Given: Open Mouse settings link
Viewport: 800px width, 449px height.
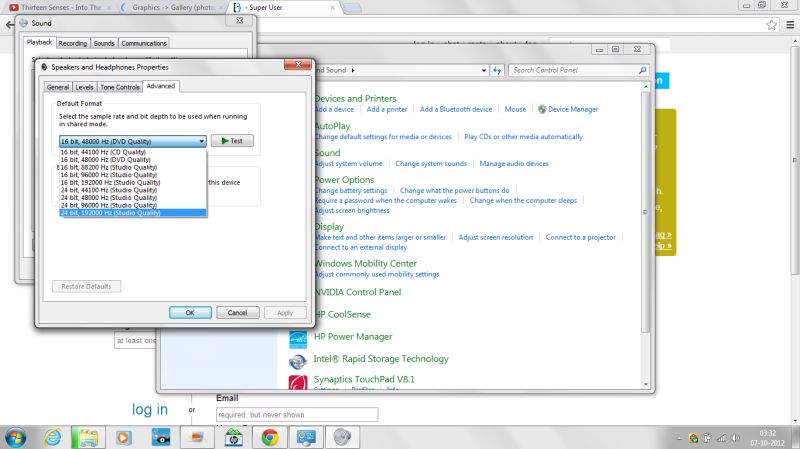Looking at the screenshot, I should pos(515,109).
